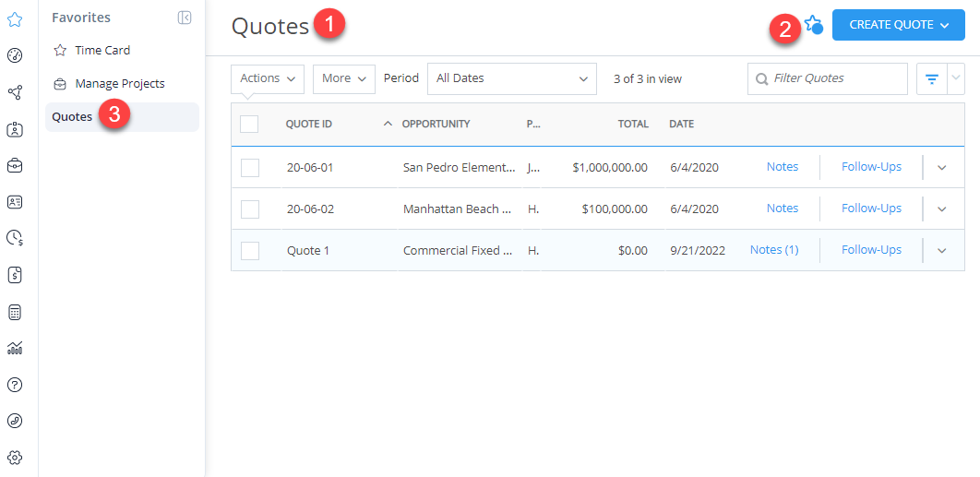
Task: Expand row menu chevron for 20-06-01
Action: [942, 168]
